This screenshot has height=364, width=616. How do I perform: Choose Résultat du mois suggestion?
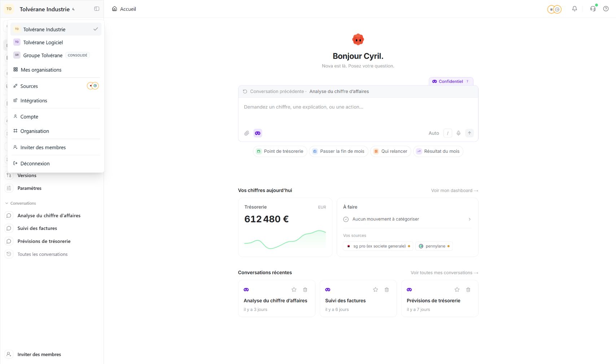[438, 151]
